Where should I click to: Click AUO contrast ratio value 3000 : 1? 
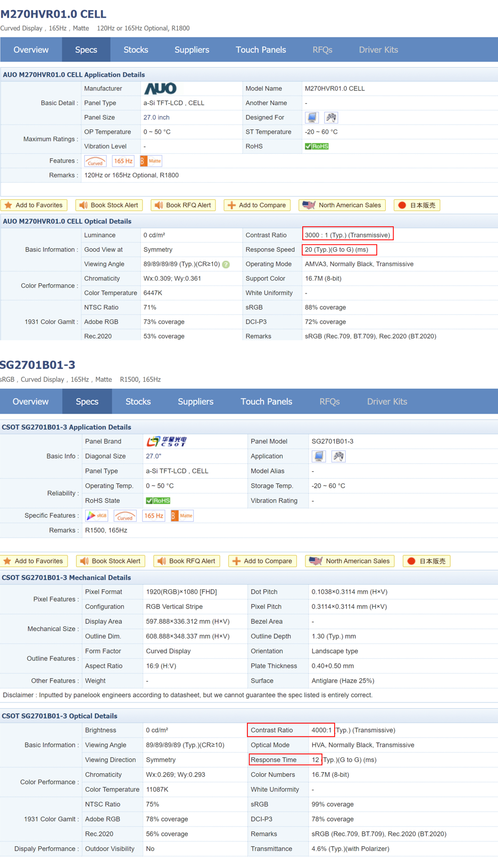click(348, 235)
